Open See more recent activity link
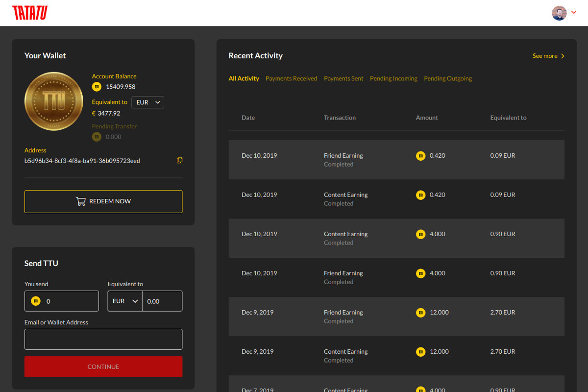588x392 pixels. [548, 56]
